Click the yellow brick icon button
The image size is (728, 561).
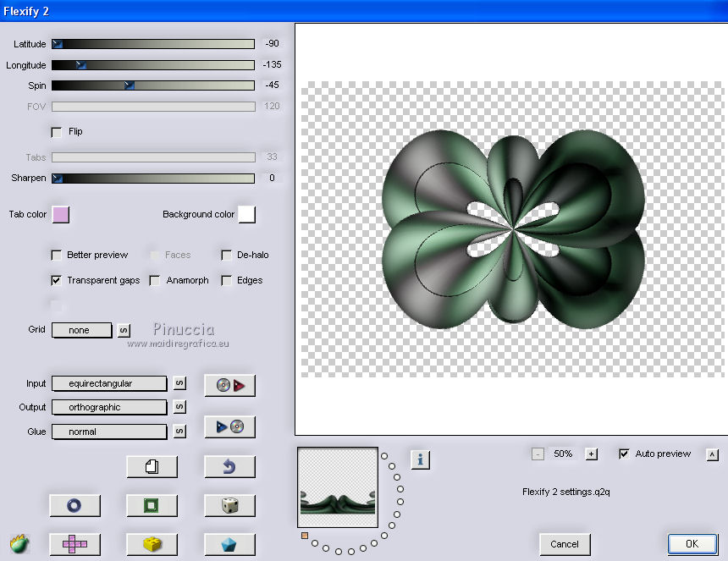152,544
